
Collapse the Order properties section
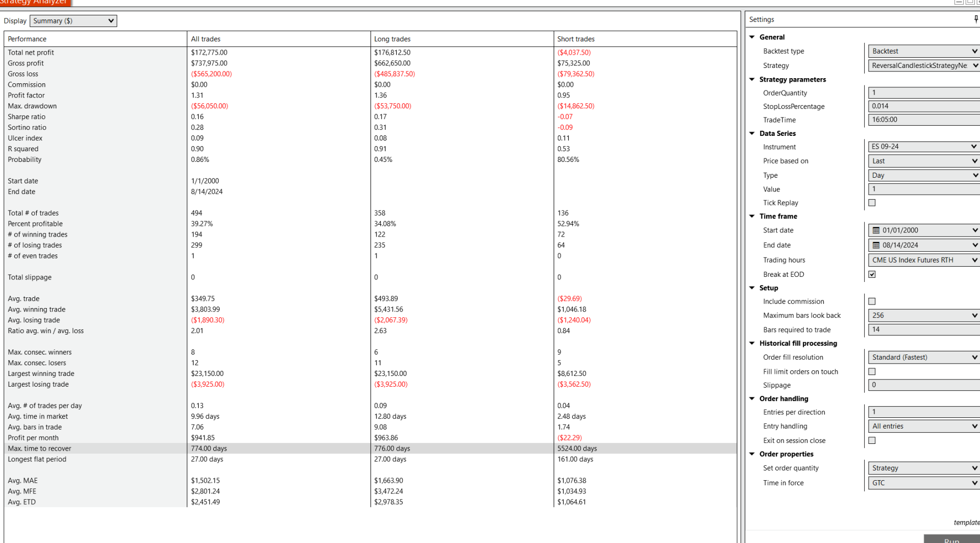click(x=752, y=454)
